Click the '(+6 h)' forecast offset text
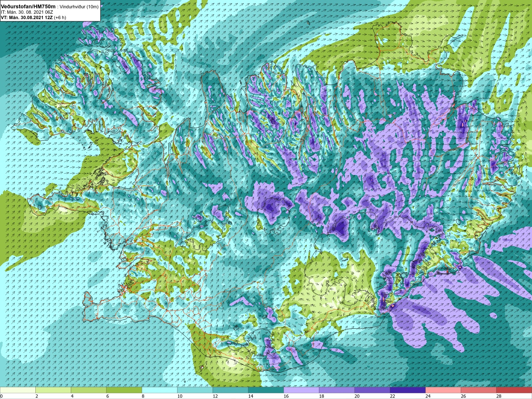The width and height of the screenshot is (532, 399). click(60, 17)
